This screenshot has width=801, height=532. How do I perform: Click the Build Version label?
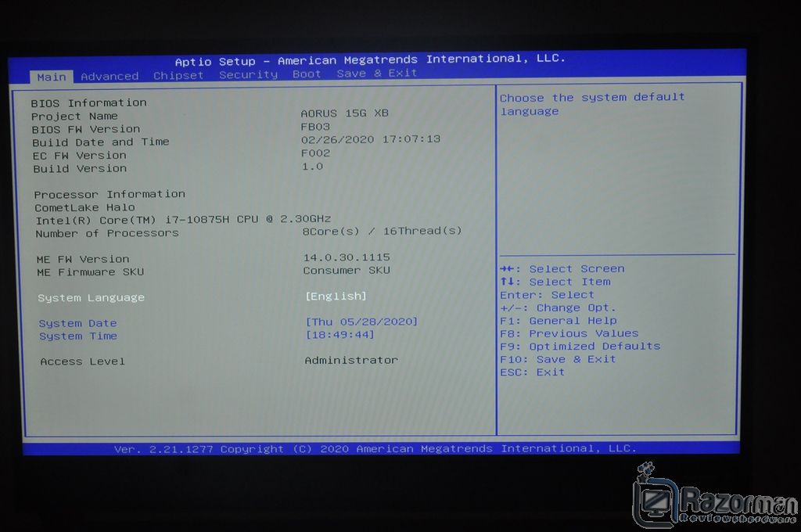(81, 169)
